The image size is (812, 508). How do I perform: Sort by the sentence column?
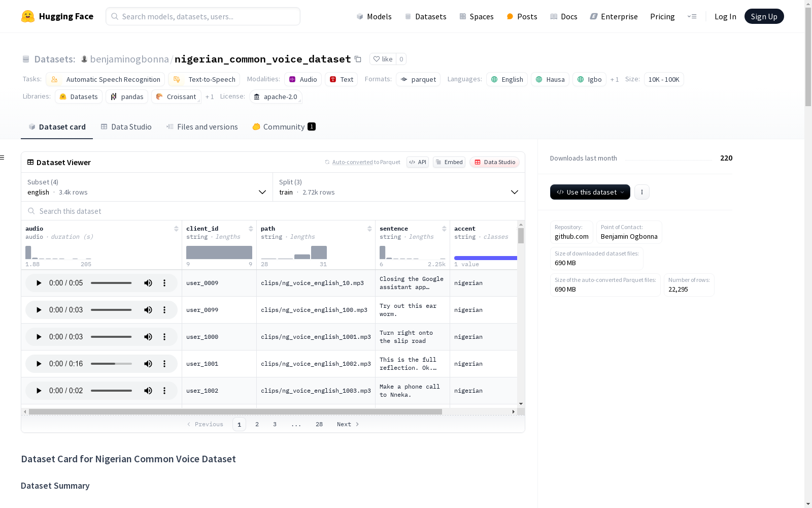pyautogui.click(x=444, y=229)
